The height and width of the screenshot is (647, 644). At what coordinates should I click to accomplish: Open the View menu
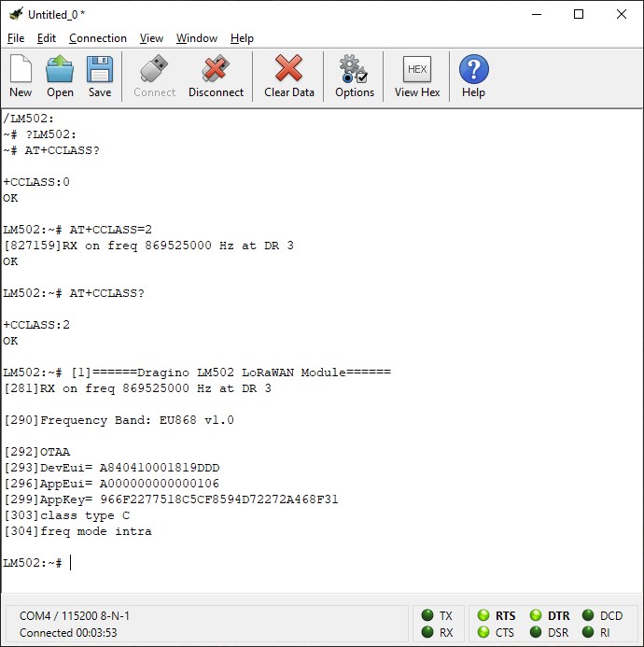coord(151,38)
